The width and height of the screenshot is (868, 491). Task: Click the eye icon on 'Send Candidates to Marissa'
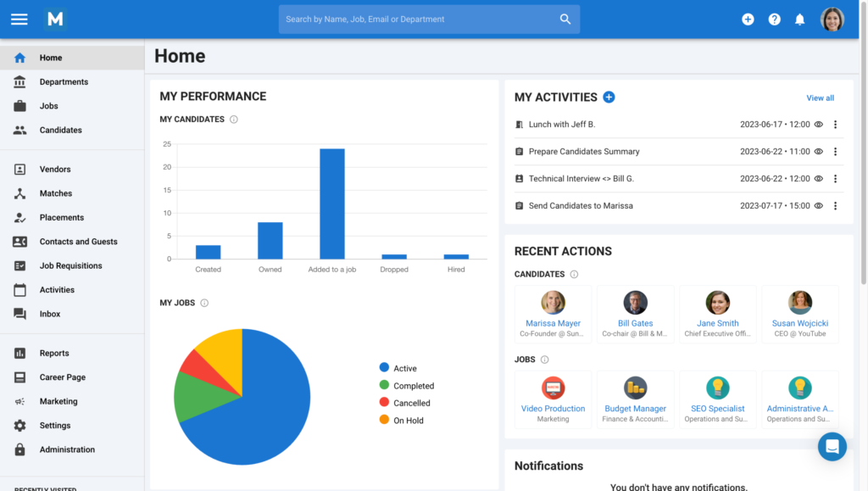tap(818, 205)
